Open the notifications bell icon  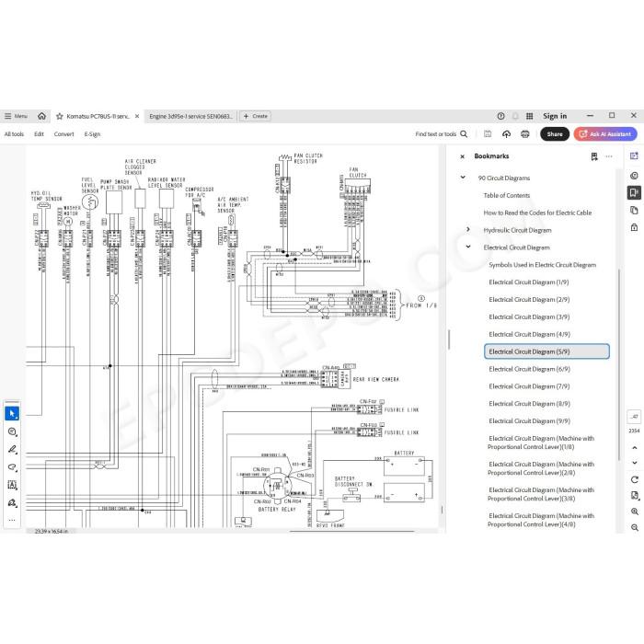[x=515, y=116]
